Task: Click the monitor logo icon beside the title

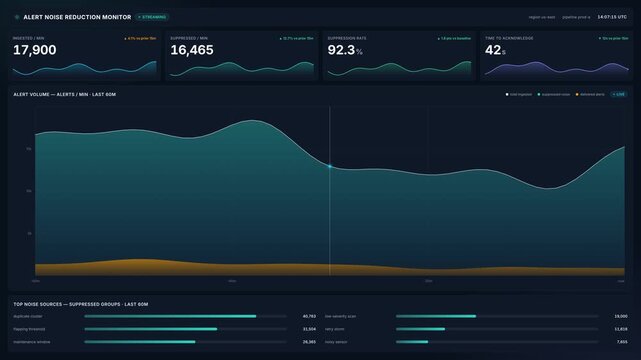Action: click(x=17, y=17)
